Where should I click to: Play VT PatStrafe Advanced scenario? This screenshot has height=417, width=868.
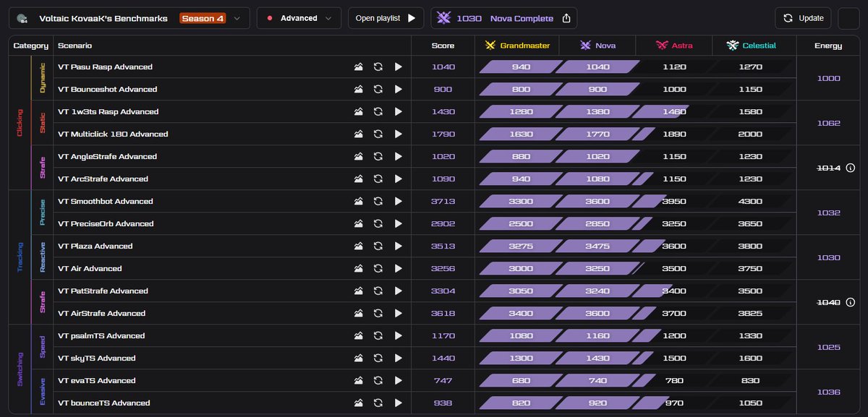[398, 291]
